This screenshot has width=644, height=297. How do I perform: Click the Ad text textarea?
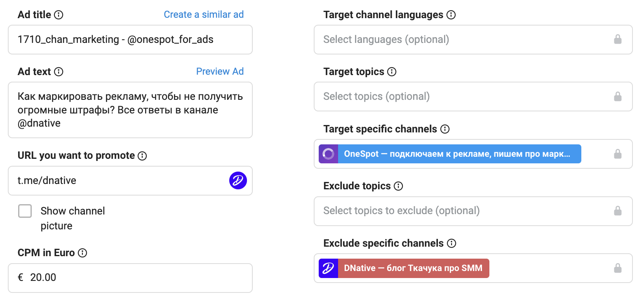tap(130, 110)
